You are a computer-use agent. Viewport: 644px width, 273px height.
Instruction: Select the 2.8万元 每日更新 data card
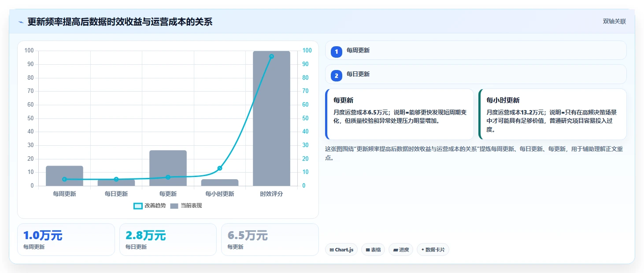(x=168, y=240)
